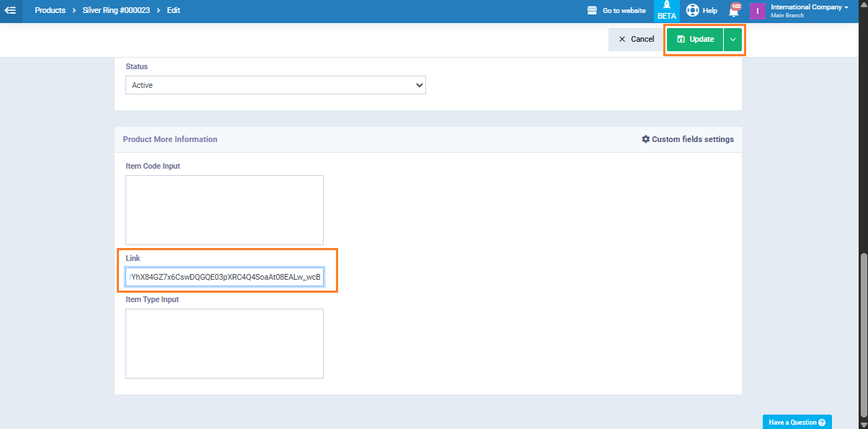The height and width of the screenshot is (429, 868).
Task: Click the green Update button
Action: coord(695,40)
